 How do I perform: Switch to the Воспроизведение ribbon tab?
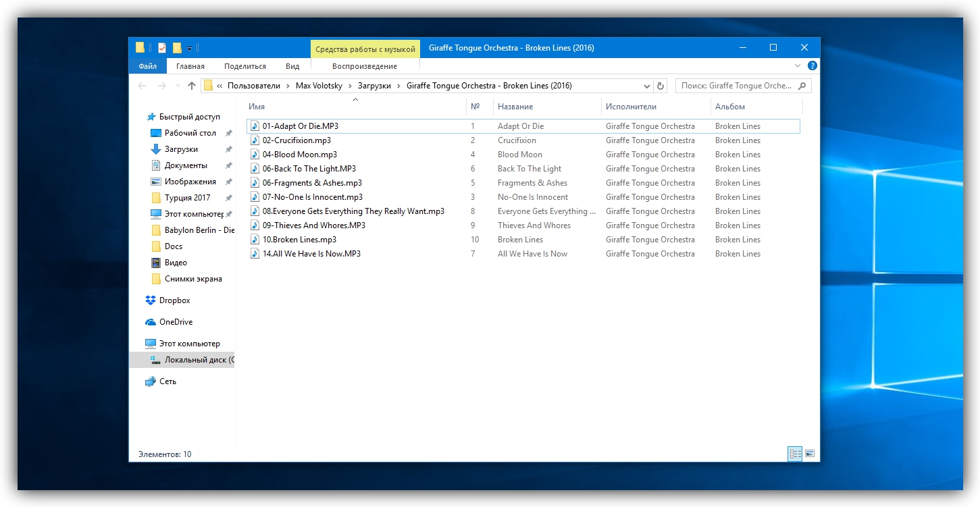365,66
